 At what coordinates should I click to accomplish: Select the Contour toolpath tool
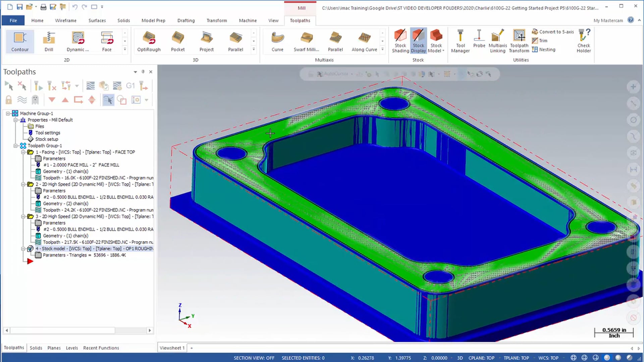pos(20,41)
